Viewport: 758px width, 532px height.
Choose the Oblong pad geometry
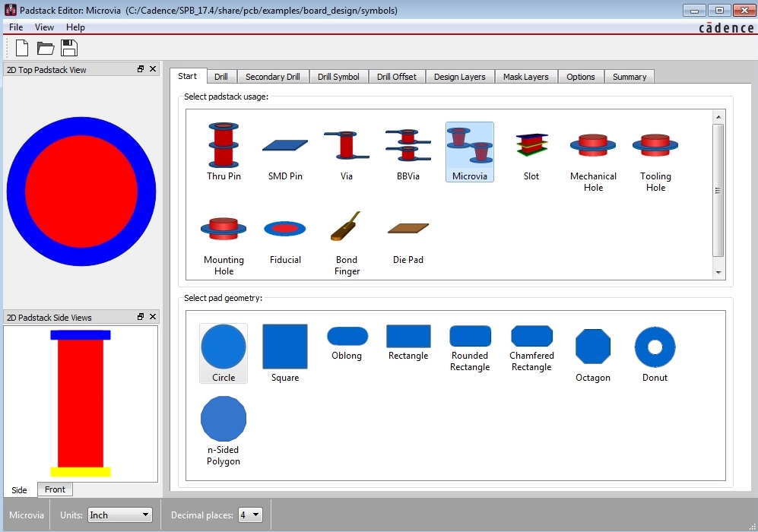(x=347, y=343)
